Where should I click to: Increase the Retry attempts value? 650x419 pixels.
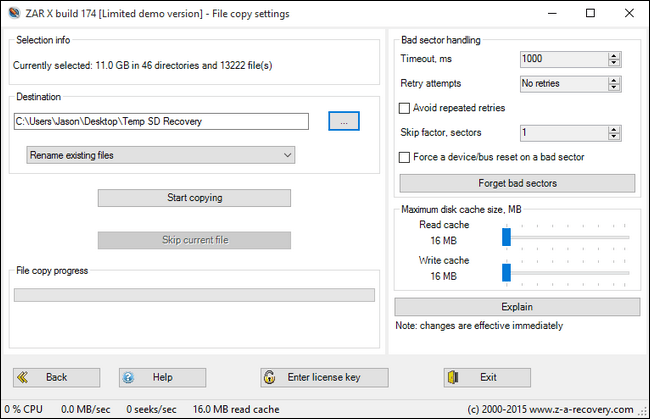pyautogui.click(x=613, y=80)
